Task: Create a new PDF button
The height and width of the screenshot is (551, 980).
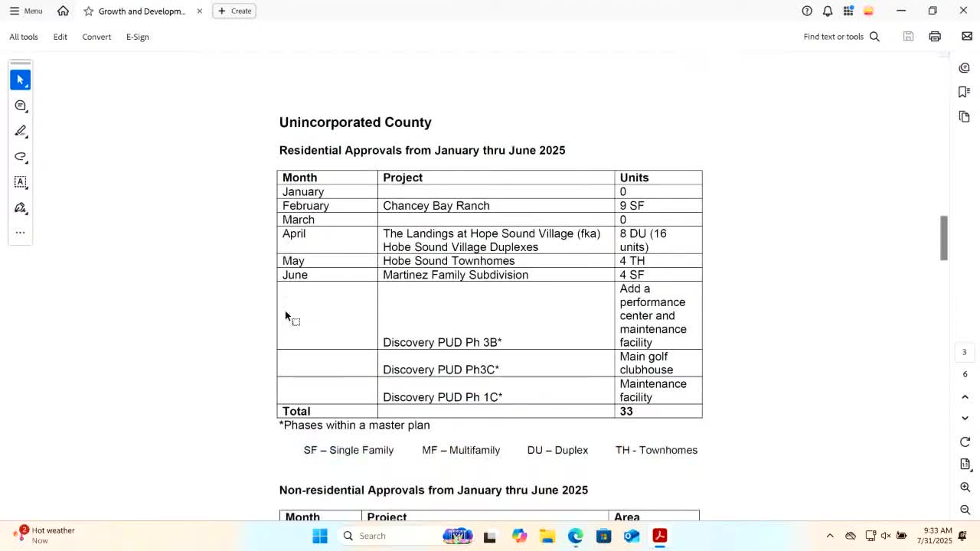Action: tap(234, 11)
